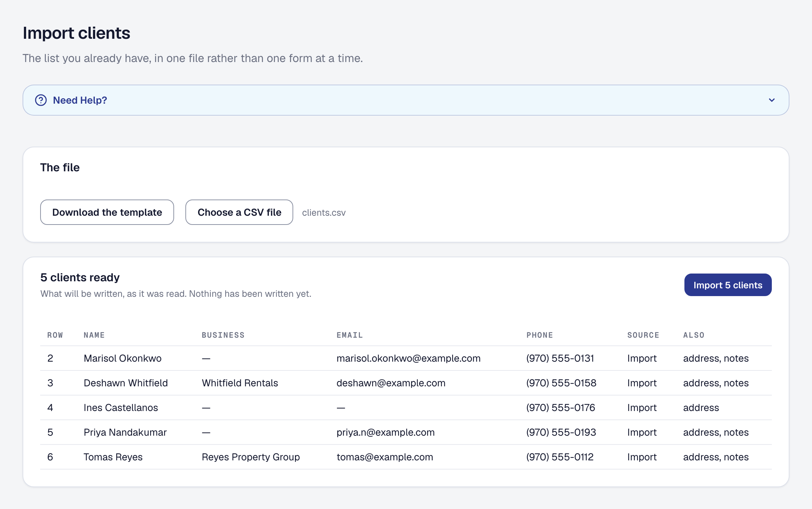Click phone number (970) 555-0176
Viewport: 812px width, 509px height.
point(561,407)
